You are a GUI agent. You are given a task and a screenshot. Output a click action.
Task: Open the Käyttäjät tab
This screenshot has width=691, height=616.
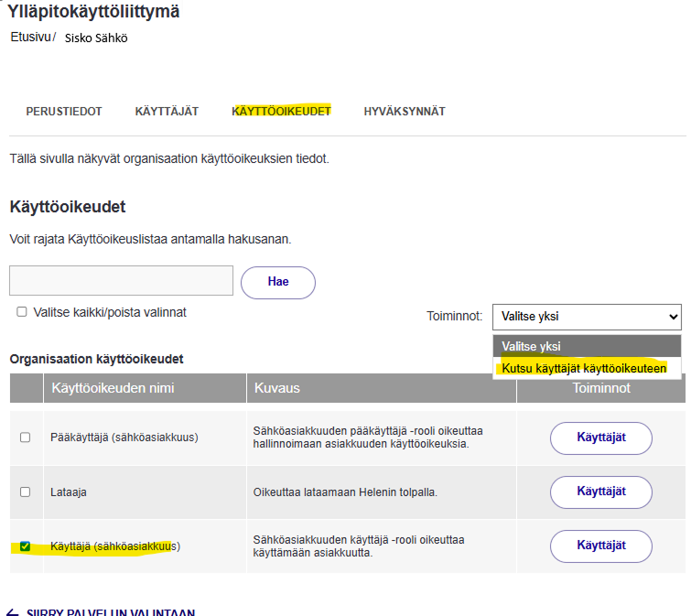tap(167, 112)
